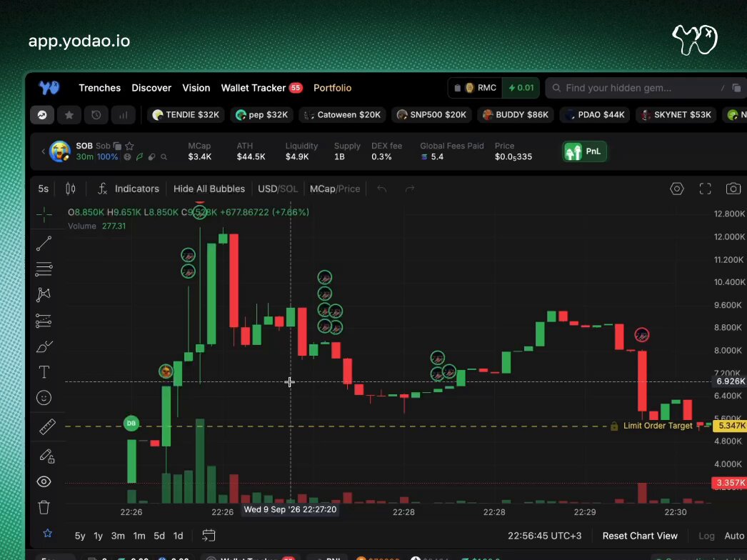Redo the chart action
The image size is (747, 560).
(x=410, y=189)
